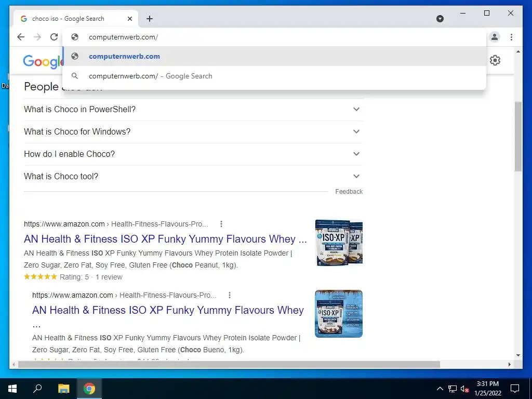Reload the page with refresh icon

pyautogui.click(x=54, y=37)
